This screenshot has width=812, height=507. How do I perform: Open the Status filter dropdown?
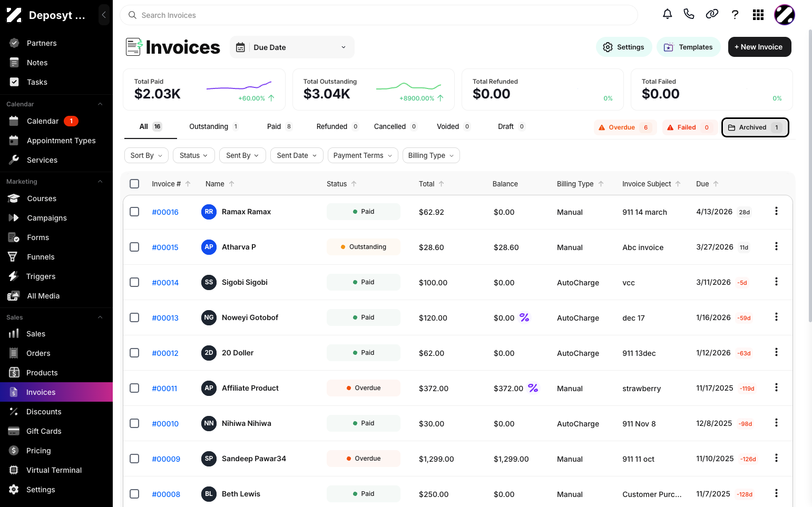tap(194, 155)
